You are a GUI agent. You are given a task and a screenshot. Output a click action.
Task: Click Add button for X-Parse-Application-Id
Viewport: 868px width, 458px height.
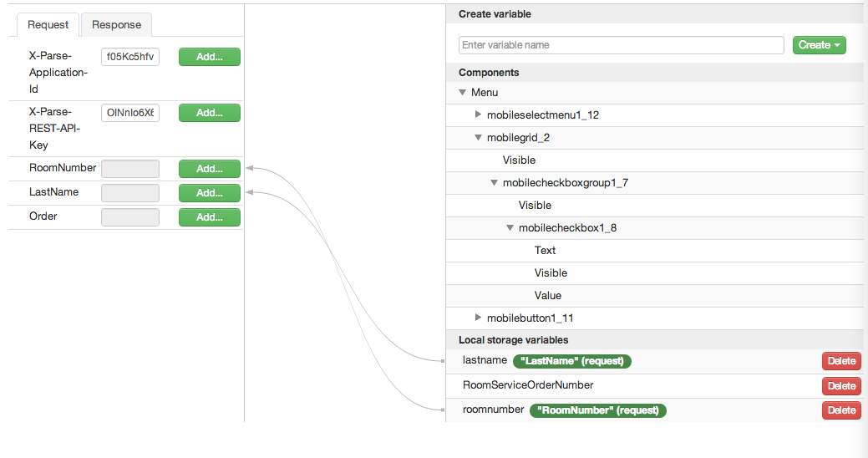[x=210, y=57]
